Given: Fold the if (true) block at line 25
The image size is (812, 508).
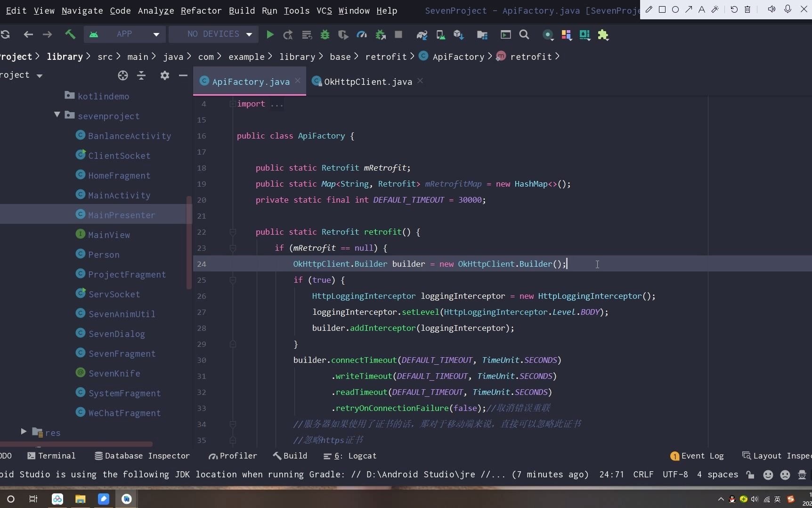Looking at the screenshot, I should point(233,280).
